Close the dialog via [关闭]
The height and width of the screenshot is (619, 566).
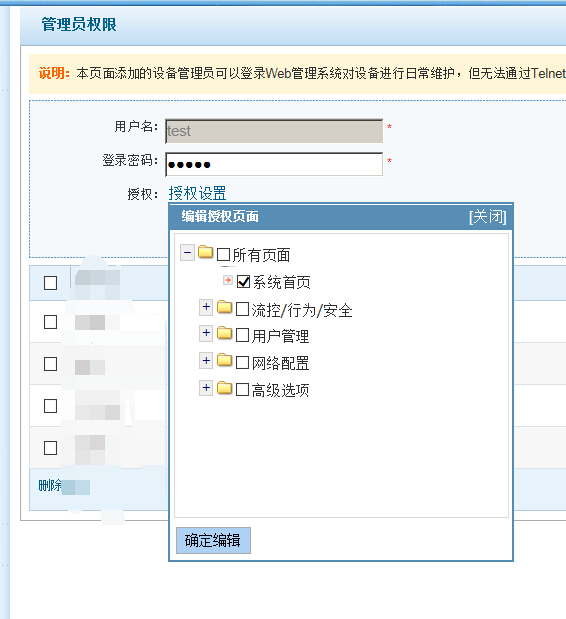tap(487, 217)
